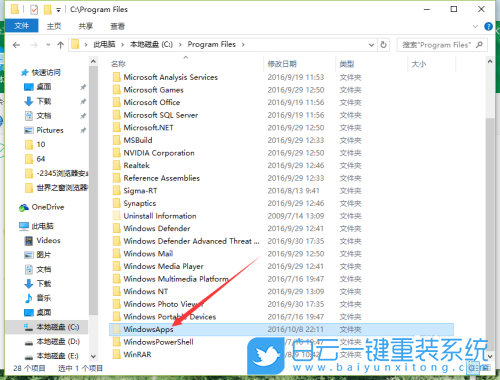Click 此电脑 in address breadcrumb
This screenshot has height=380, width=500.
104,44
